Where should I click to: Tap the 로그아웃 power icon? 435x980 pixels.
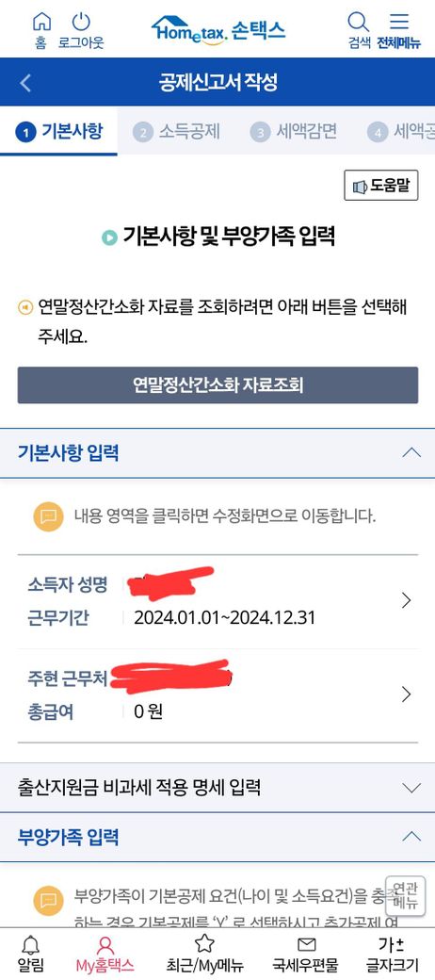81,22
